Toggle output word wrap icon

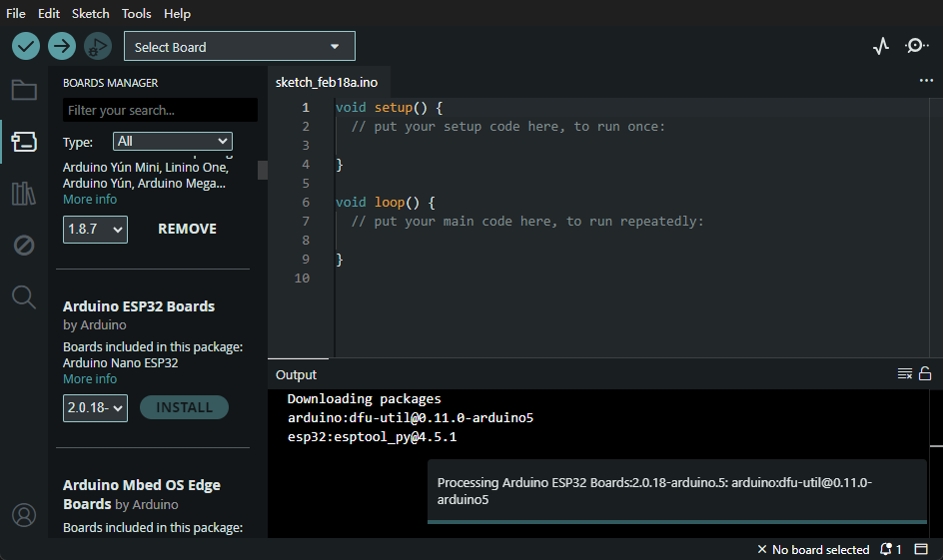click(904, 374)
